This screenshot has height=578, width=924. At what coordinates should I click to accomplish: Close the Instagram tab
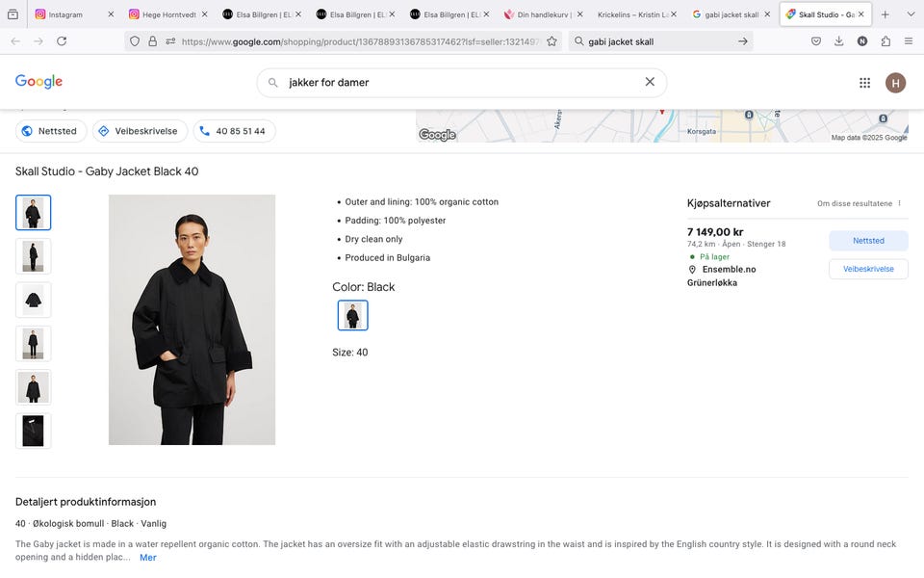[111, 14]
